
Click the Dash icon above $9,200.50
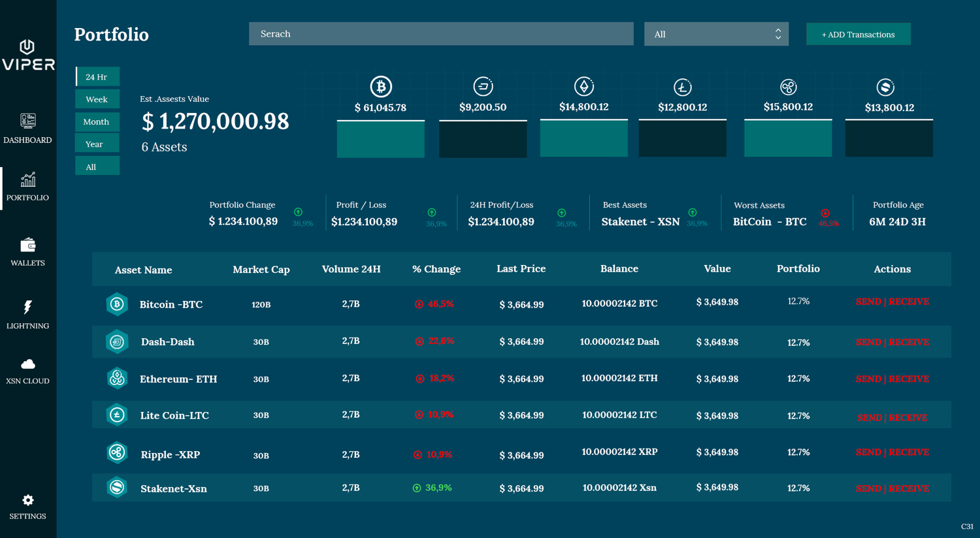(483, 86)
